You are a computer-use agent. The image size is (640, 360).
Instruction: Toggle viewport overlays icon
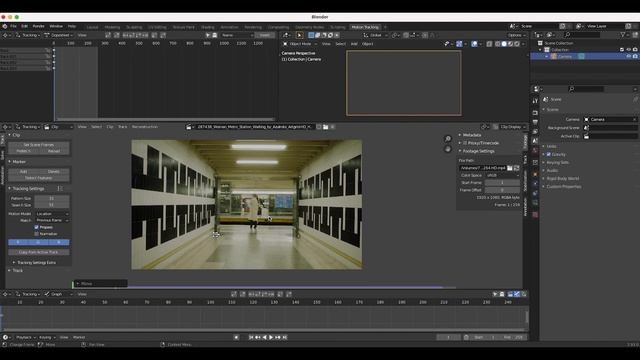point(474,44)
